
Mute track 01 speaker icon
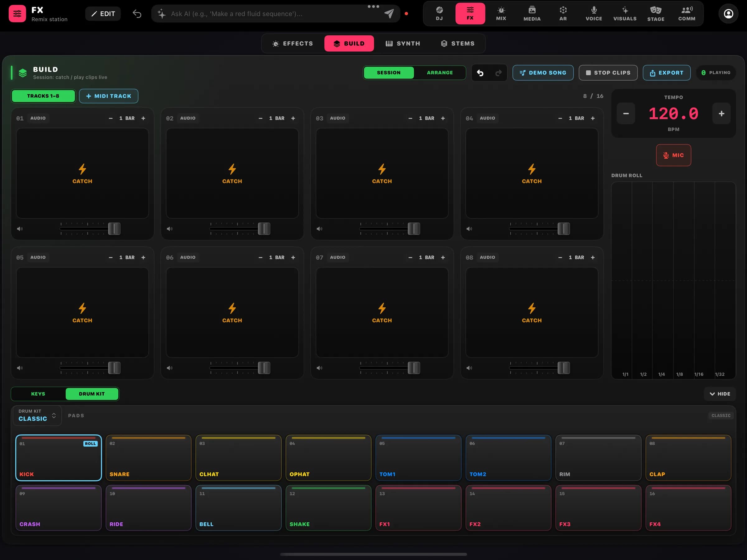point(20,229)
